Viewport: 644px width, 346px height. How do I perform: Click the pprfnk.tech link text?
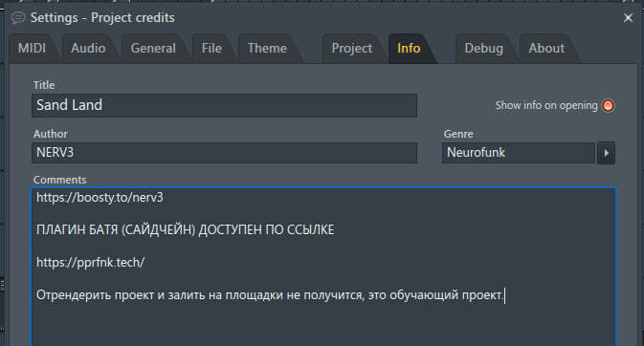point(90,262)
